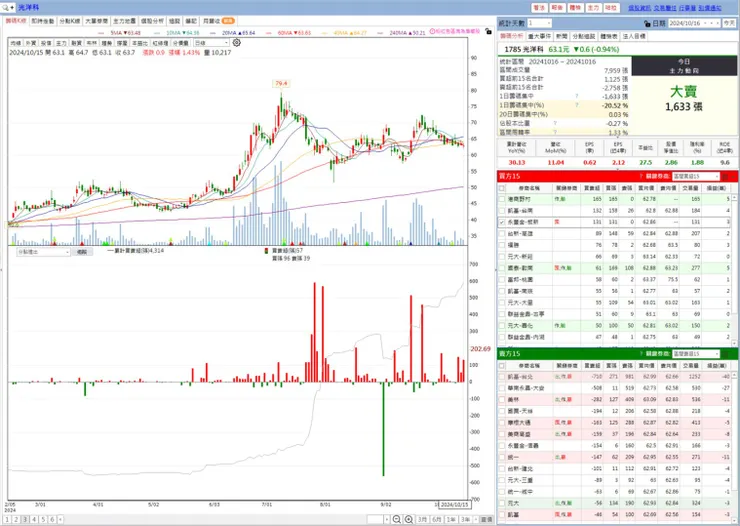Screen dimensions: 740x526
Task: Toggle the 融資 overlay button
Action: click(x=76, y=43)
